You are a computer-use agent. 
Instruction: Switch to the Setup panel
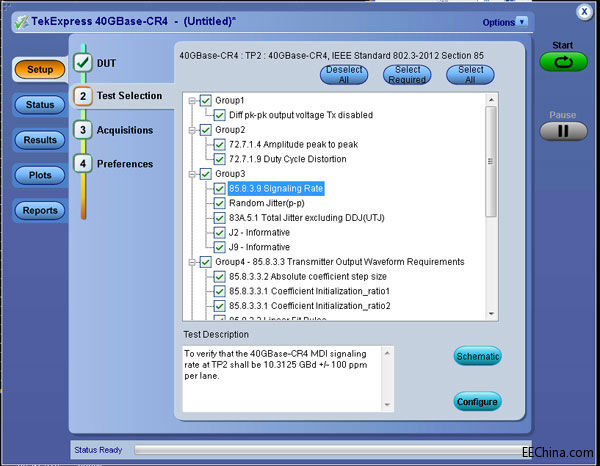click(x=40, y=70)
